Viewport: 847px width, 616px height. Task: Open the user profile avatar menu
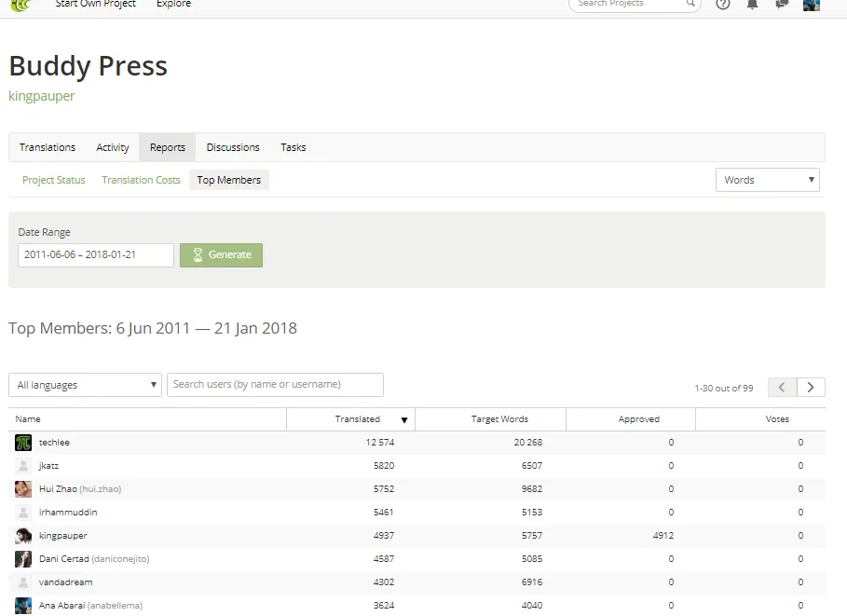(812, 5)
